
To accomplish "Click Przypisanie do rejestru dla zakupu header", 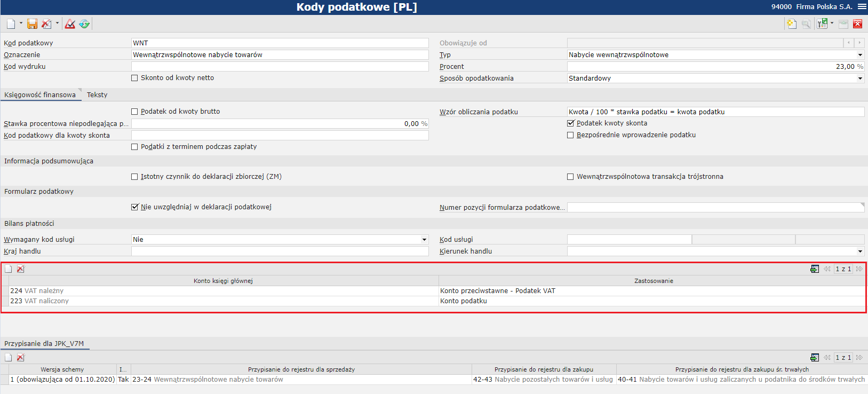I will pyautogui.click(x=544, y=369).
